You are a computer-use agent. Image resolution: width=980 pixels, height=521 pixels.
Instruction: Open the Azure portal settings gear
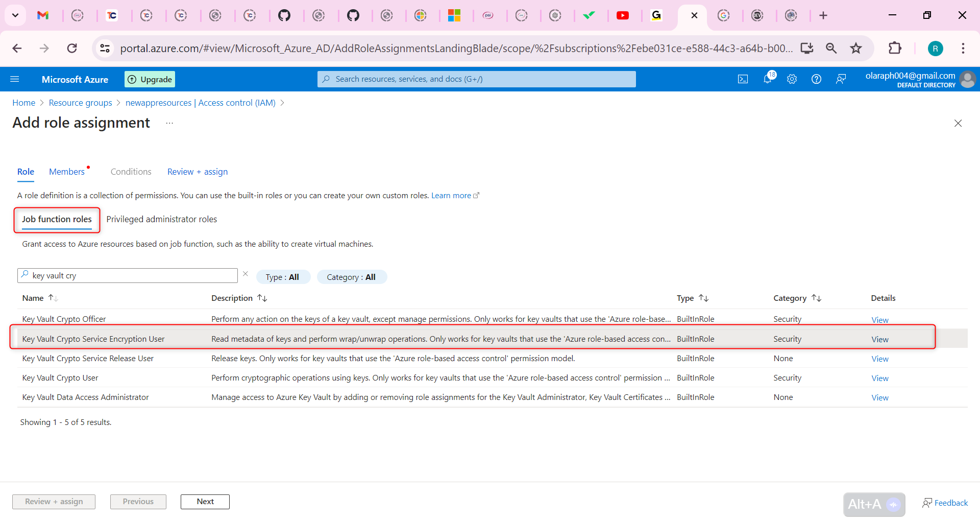(792, 79)
